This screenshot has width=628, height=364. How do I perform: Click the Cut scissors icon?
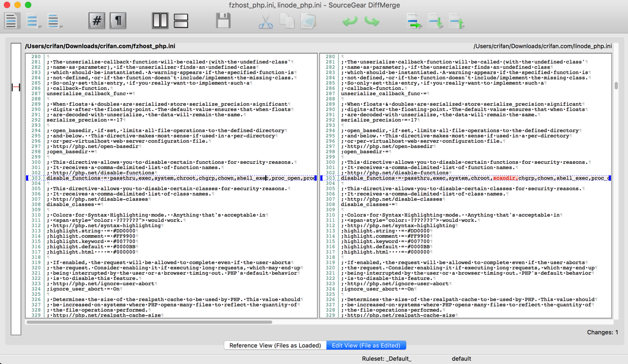point(265,21)
